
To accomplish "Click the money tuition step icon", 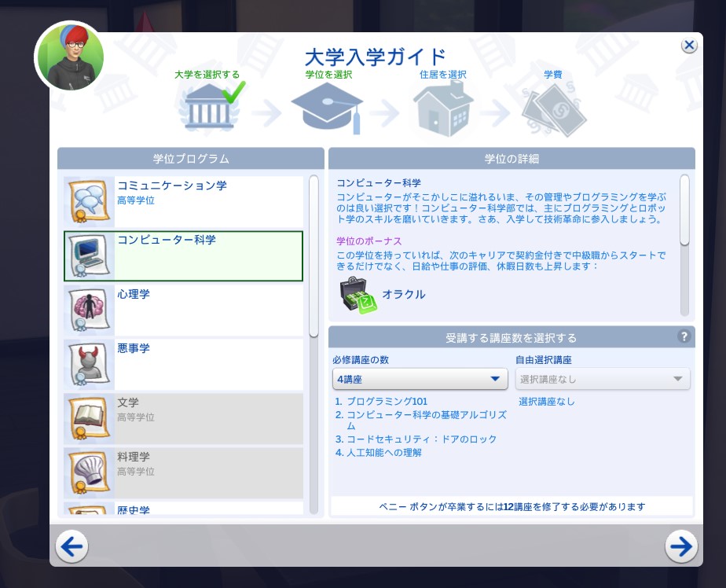I will click(554, 111).
